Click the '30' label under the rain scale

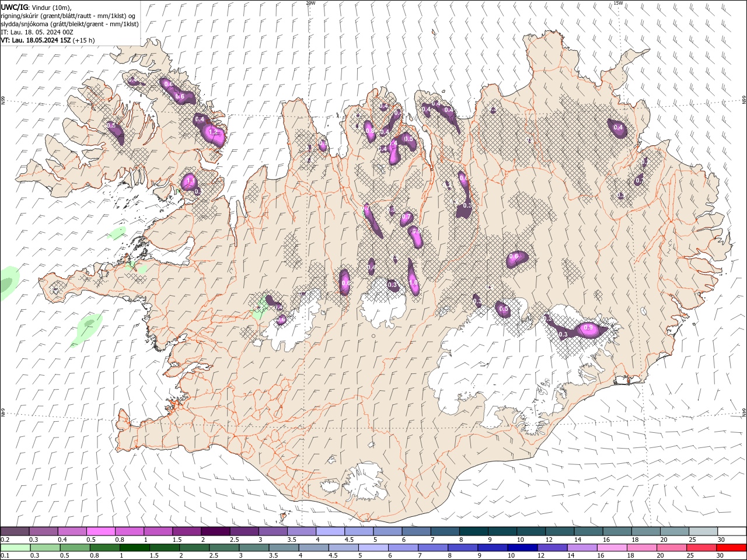pos(720,556)
